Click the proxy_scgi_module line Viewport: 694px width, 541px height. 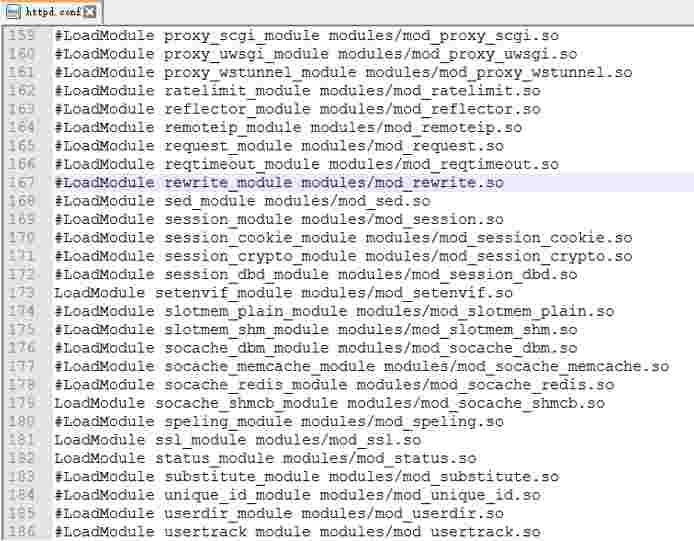point(306,36)
